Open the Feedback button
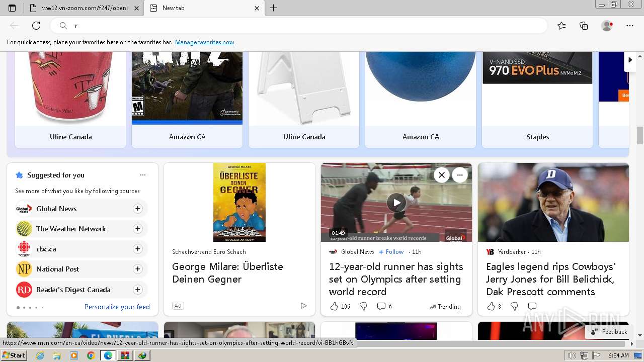Screen dimensions: 644x362 point(609,331)
